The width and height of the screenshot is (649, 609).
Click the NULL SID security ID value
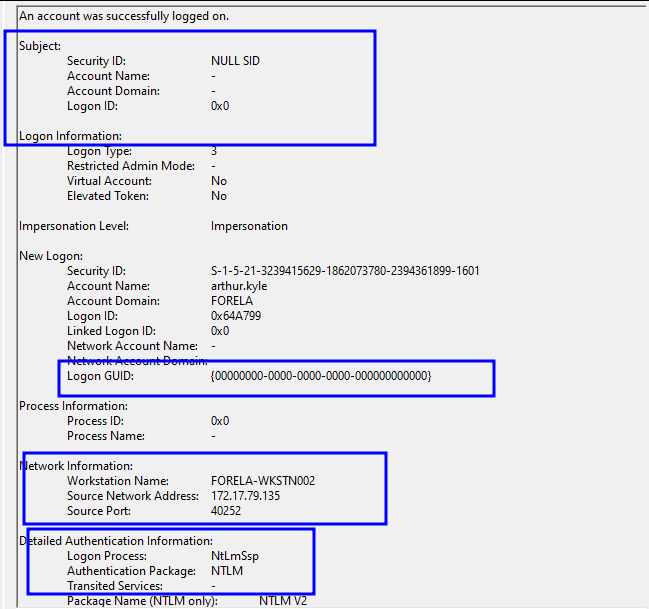tap(235, 61)
